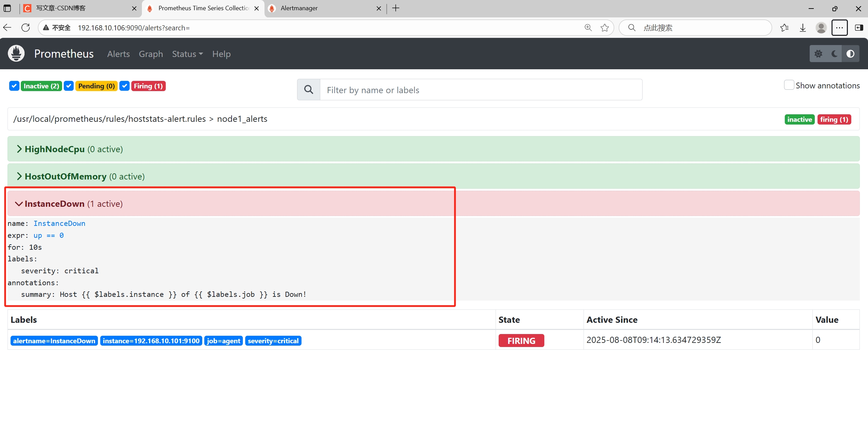The image size is (868, 434).
Task: Close the Alertmanager tab
Action: pos(379,9)
